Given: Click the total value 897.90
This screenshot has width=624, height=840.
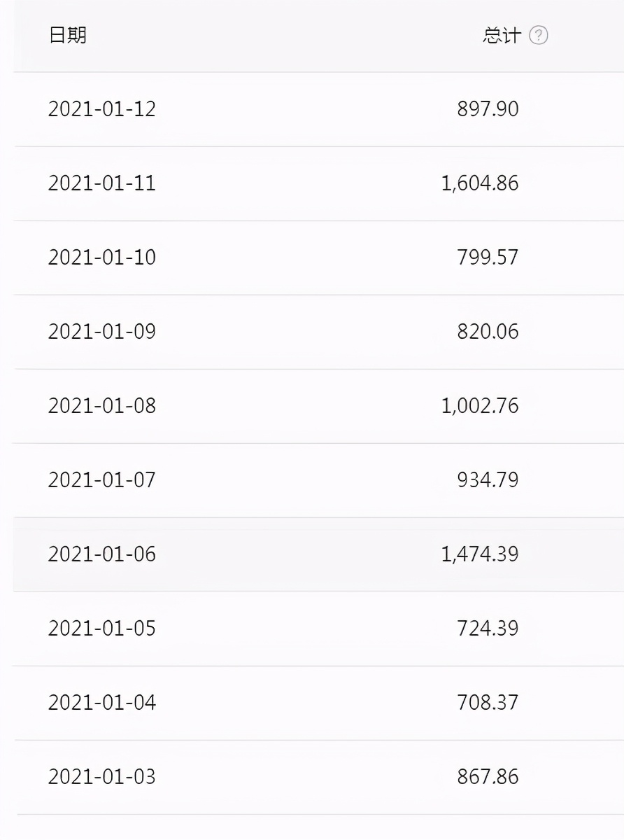Looking at the screenshot, I should tap(488, 109).
